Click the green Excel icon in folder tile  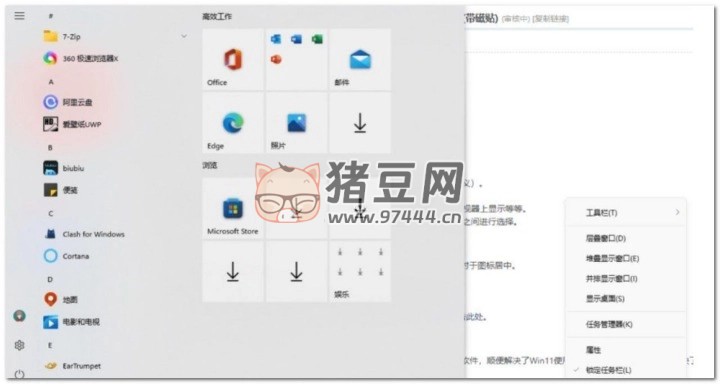(x=317, y=40)
